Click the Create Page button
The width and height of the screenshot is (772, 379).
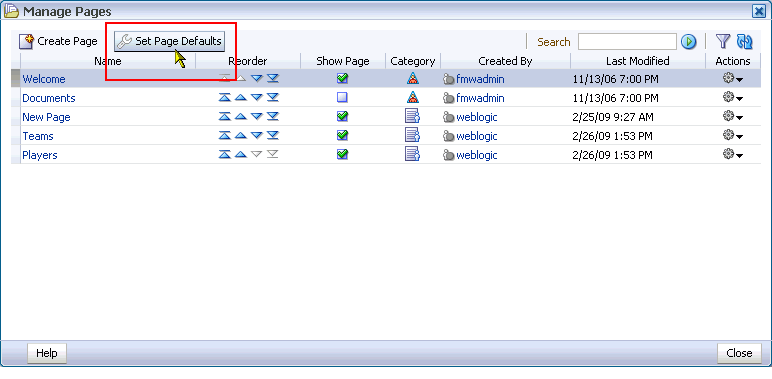click(x=58, y=41)
